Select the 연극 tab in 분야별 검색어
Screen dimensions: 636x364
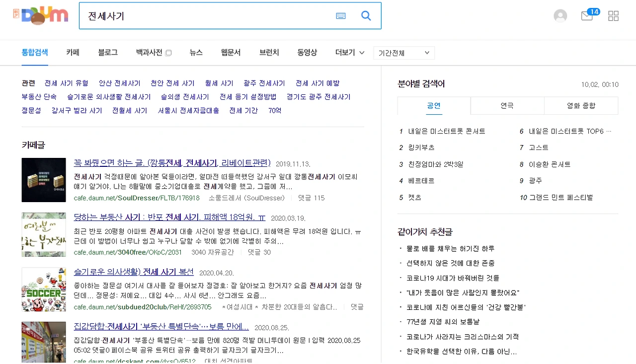pyautogui.click(x=507, y=105)
